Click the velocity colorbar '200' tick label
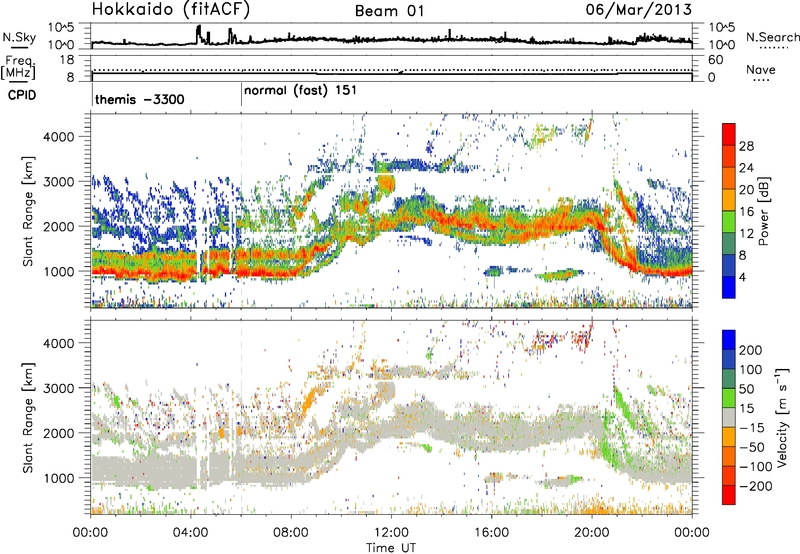Screen dimensions: 800x554 751,350
